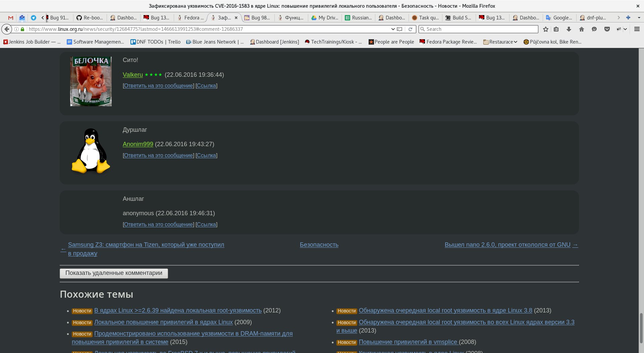
Task: Expand the add-on button's dropdown arrow
Action: click(625, 29)
